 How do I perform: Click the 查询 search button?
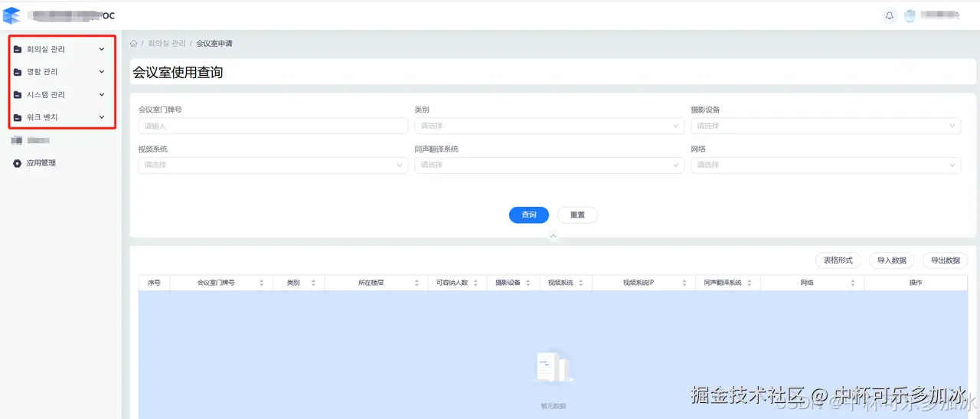529,215
